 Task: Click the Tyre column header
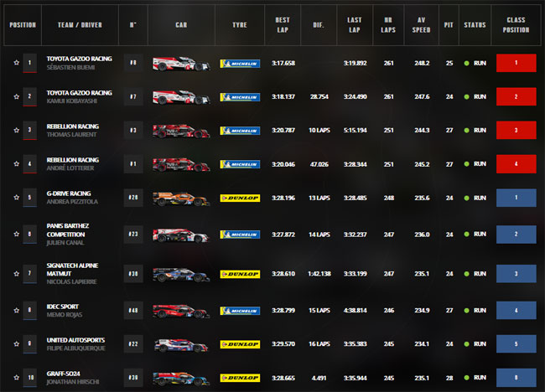[240, 25]
